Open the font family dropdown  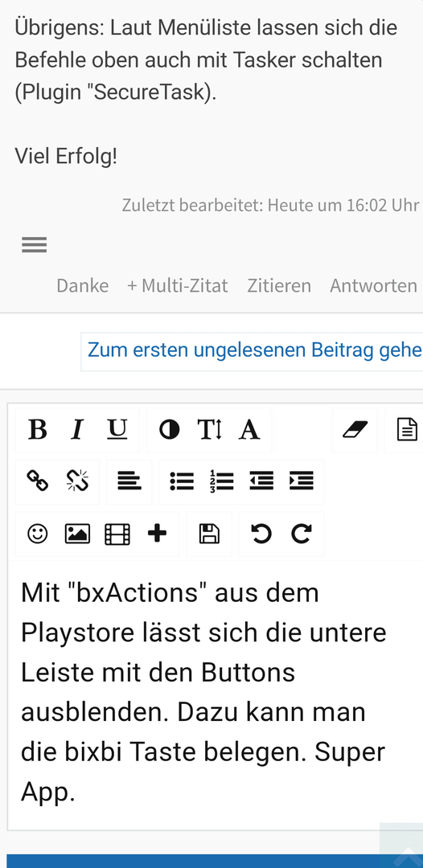point(249,429)
